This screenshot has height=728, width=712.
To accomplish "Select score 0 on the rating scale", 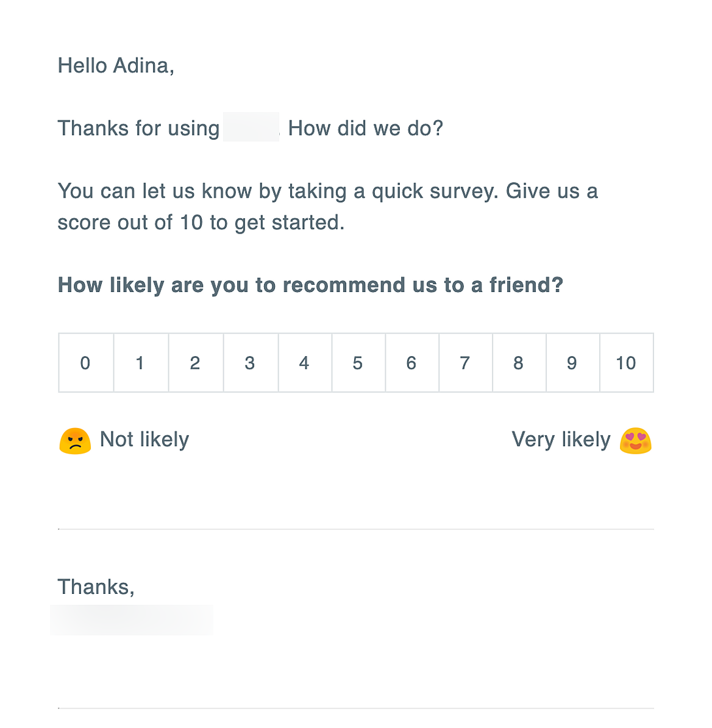I will [85, 363].
